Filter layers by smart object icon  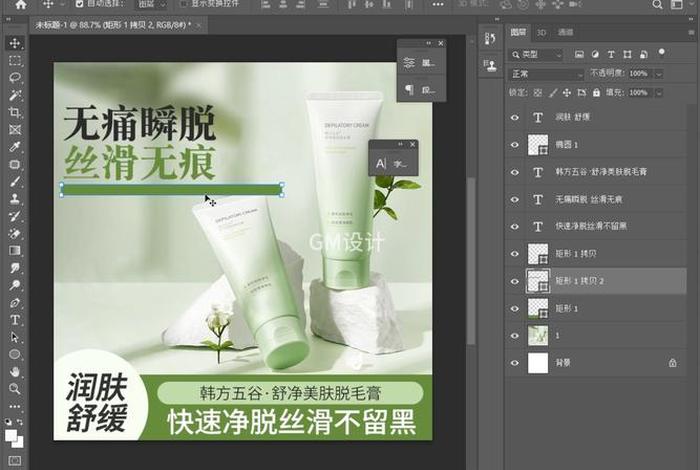point(643,54)
